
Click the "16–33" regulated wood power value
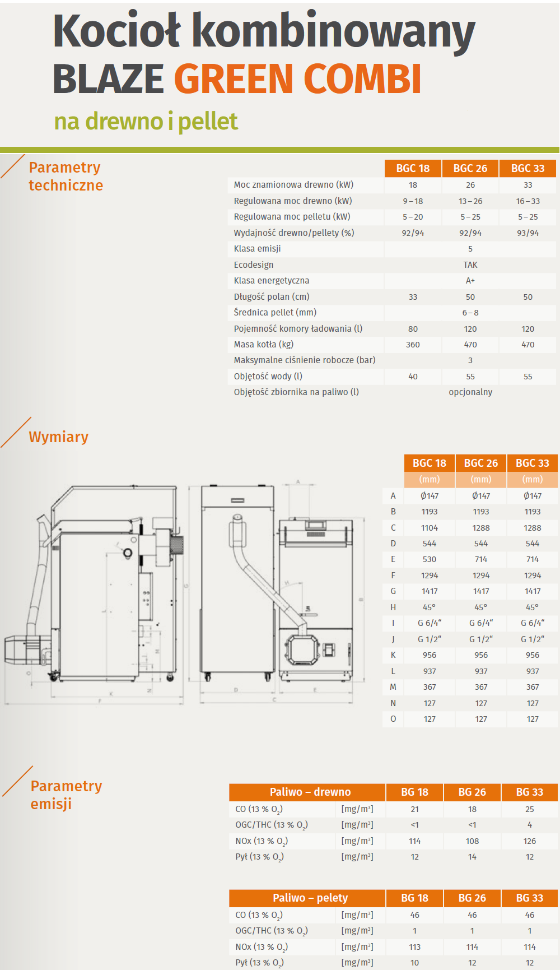528,201
